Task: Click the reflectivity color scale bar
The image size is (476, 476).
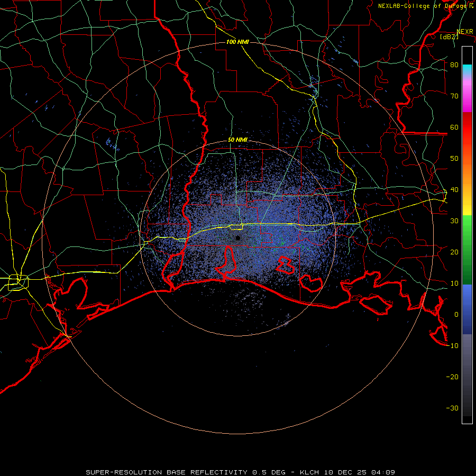Action: pyautogui.click(x=467, y=235)
